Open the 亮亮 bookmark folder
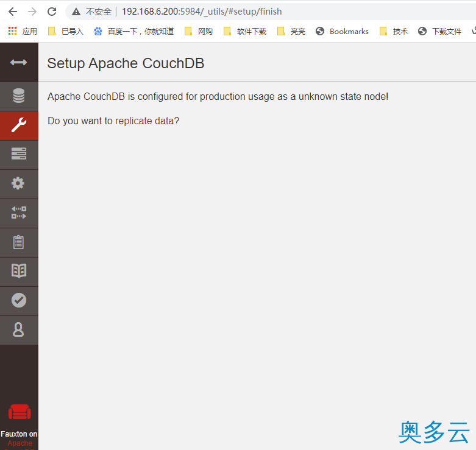 coord(291,31)
